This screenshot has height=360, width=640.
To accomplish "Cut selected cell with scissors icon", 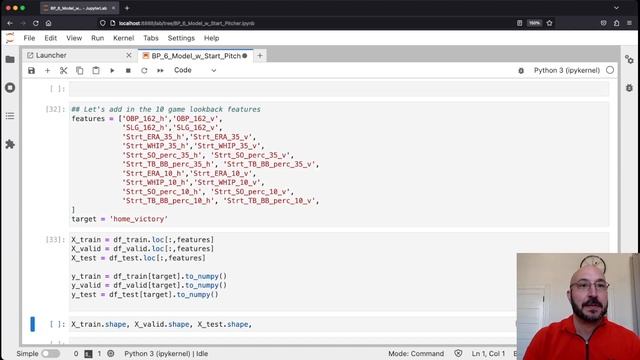I will 63,71.
